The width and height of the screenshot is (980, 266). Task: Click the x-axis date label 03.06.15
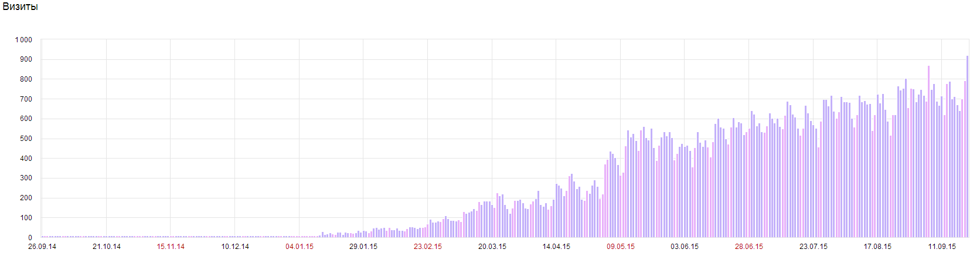685,247
